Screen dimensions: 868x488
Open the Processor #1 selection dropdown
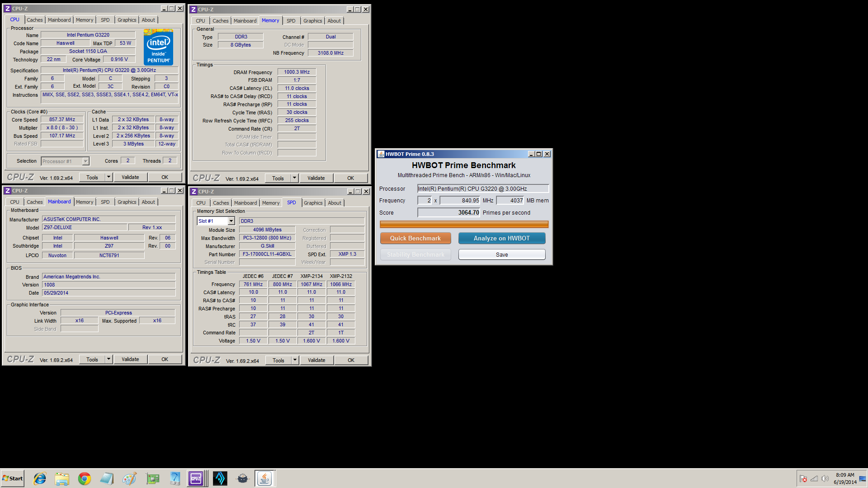point(85,161)
